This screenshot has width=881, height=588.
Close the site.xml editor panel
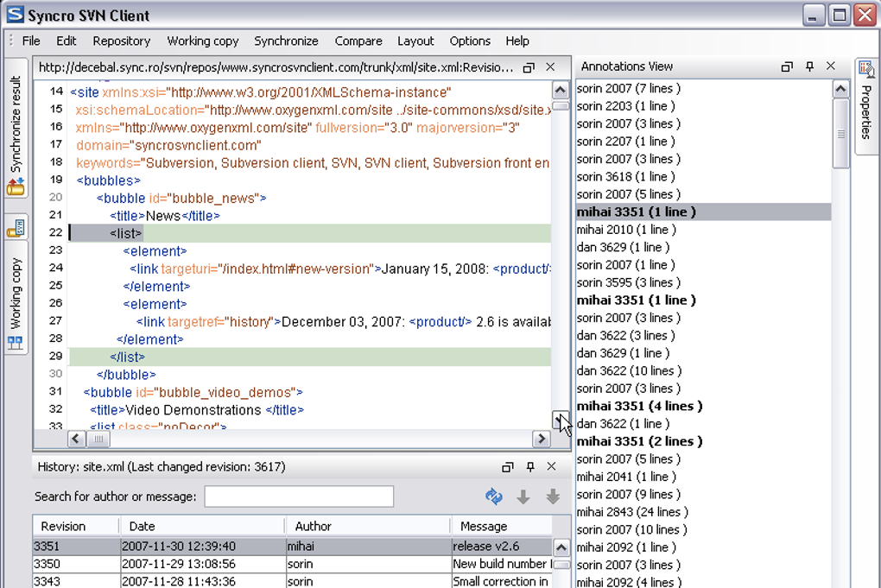(x=552, y=67)
